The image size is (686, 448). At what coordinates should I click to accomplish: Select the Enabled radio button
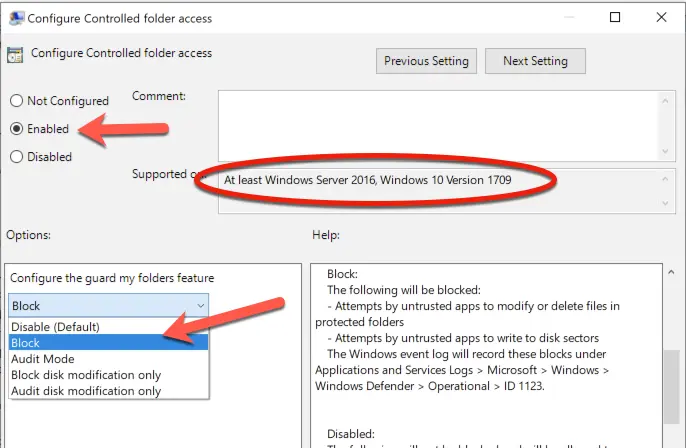(x=16, y=129)
